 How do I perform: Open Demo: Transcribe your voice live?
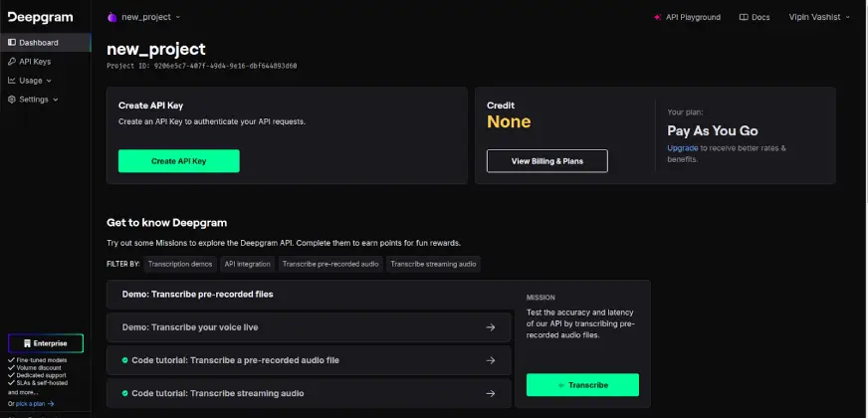tap(309, 327)
